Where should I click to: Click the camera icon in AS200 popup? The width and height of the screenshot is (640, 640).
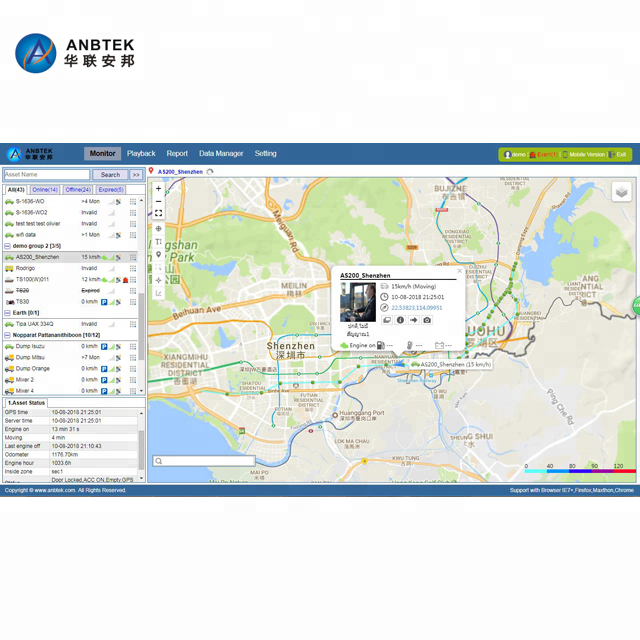coord(427,320)
